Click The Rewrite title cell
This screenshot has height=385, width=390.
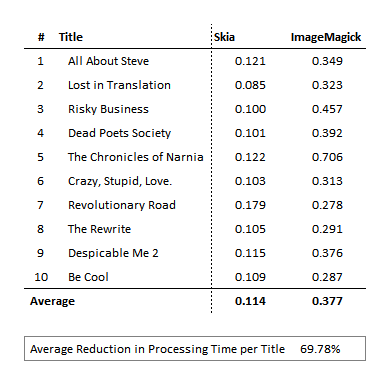click(x=99, y=229)
